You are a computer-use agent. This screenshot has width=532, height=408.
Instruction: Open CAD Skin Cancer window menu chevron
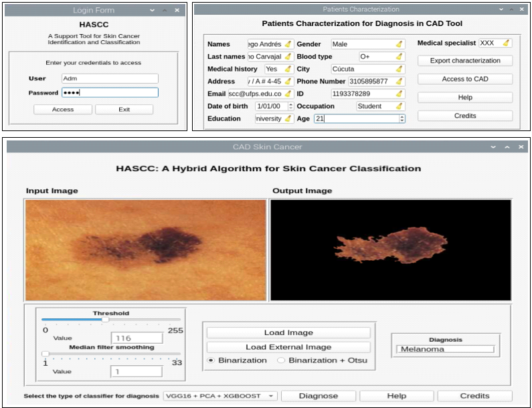click(x=493, y=147)
